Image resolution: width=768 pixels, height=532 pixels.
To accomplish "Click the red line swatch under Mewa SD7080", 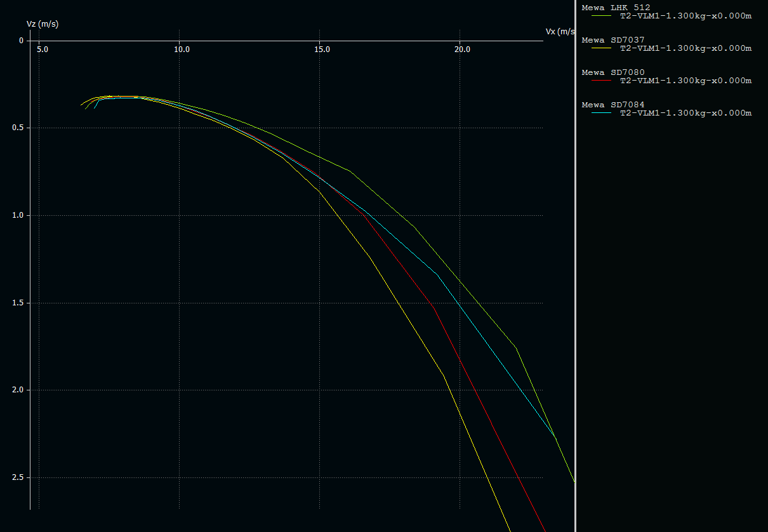I will coord(600,81).
